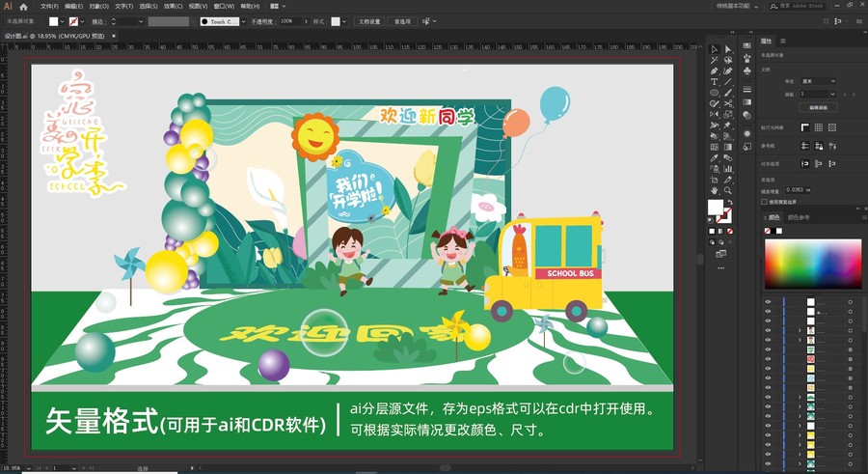
Task: Select the Zoom tool
Action: pos(728,190)
